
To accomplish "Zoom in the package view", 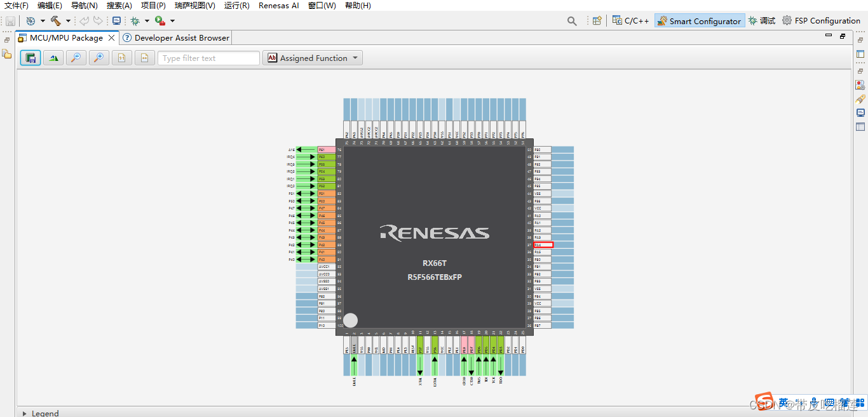I will tap(98, 58).
